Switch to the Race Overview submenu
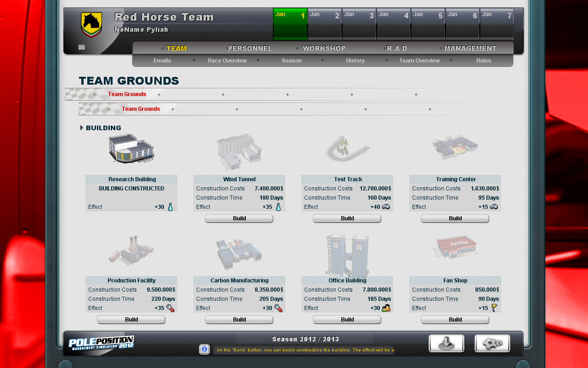 [227, 61]
